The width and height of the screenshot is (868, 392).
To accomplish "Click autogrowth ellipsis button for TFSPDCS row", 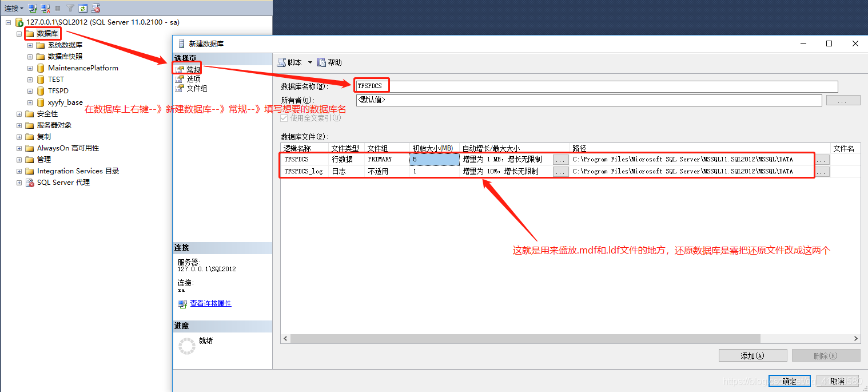I will click(x=560, y=160).
